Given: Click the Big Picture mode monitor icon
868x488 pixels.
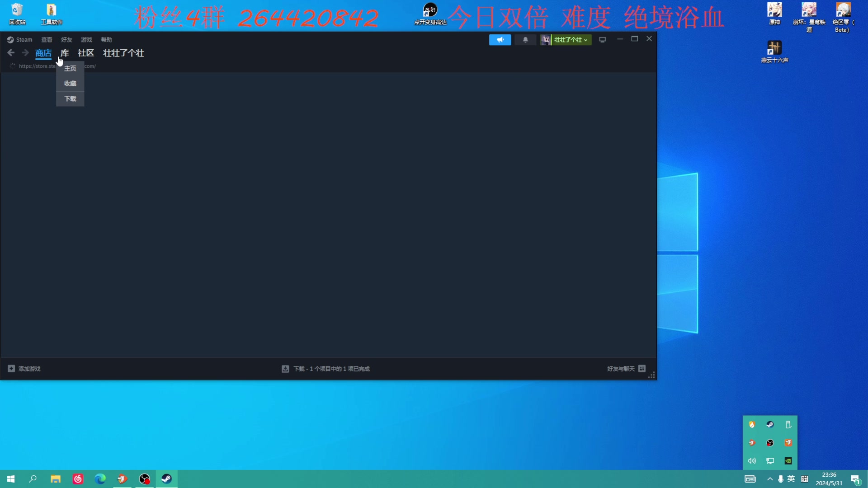Looking at the screenshot, I should pyautogui.click(x=602, y=40).
